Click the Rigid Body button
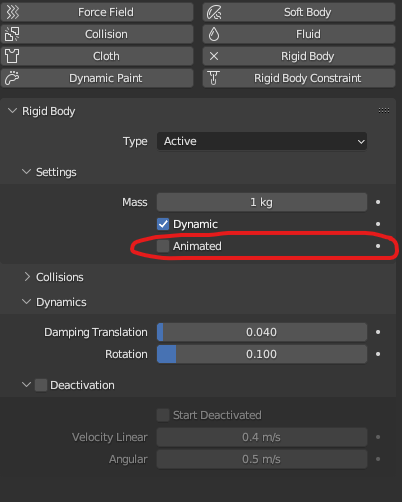This screenshot has width=402, height=502. click(299, 56)
